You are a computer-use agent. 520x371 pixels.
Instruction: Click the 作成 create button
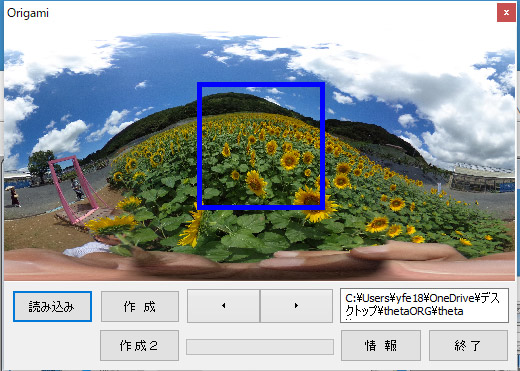coord(140,306)
